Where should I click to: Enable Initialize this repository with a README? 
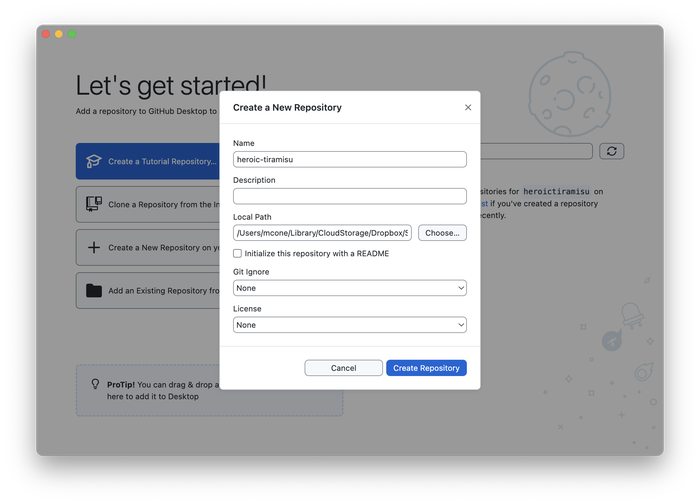pyautogui.click(x=238, y=253)
